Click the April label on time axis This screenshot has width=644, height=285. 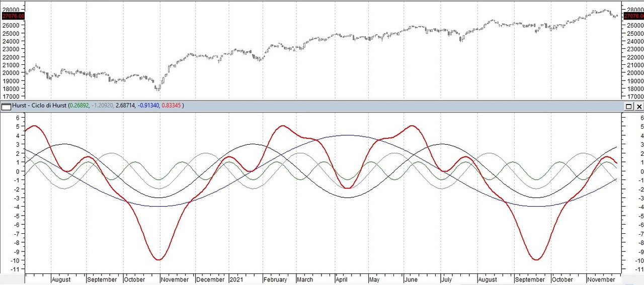tap(342, 279)
